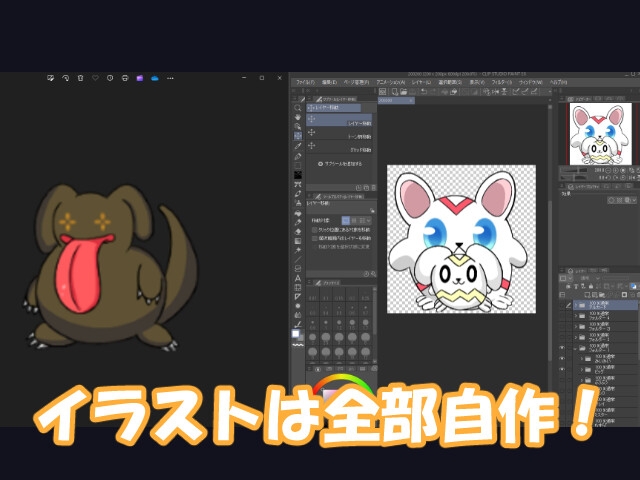Click the Hand pan tool
The width and height of the screenshot is (640, 480).
298,116
